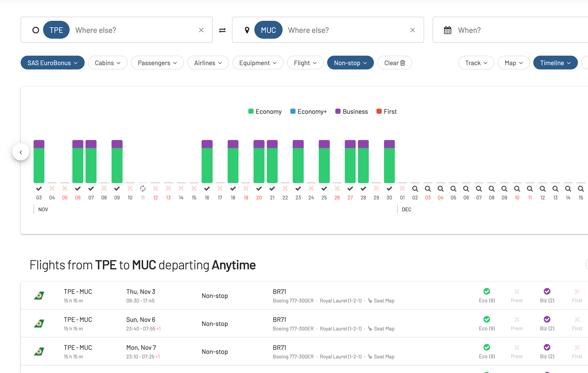588x373 pixels.
Task: Remove the TPE airport chip
Action: pyautogui.click(x=56, y=30)
